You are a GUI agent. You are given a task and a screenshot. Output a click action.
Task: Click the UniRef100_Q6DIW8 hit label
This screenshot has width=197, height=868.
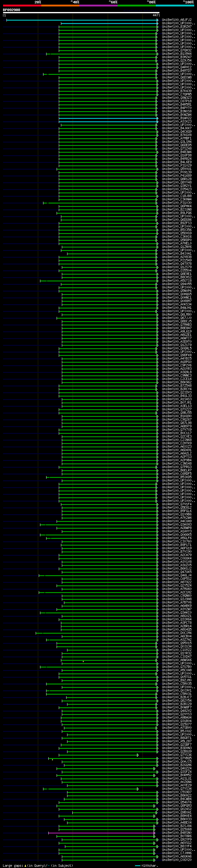point(177,78)
